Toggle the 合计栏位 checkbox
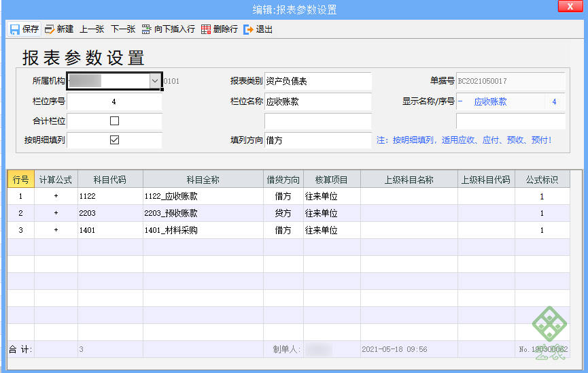588x373 pixels. [x=114, y=120]
